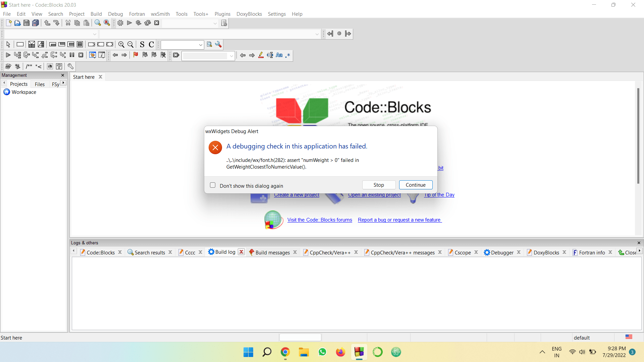Visit the Code::Blocks forums link
This screenshot has width=644, height=362.
click(x=320, y=220)
